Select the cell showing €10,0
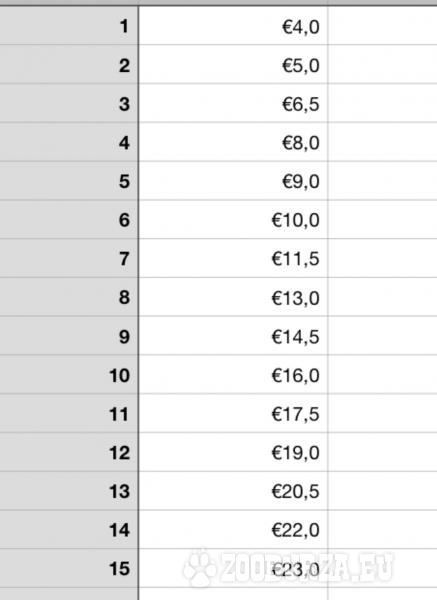 click(233, 220)
